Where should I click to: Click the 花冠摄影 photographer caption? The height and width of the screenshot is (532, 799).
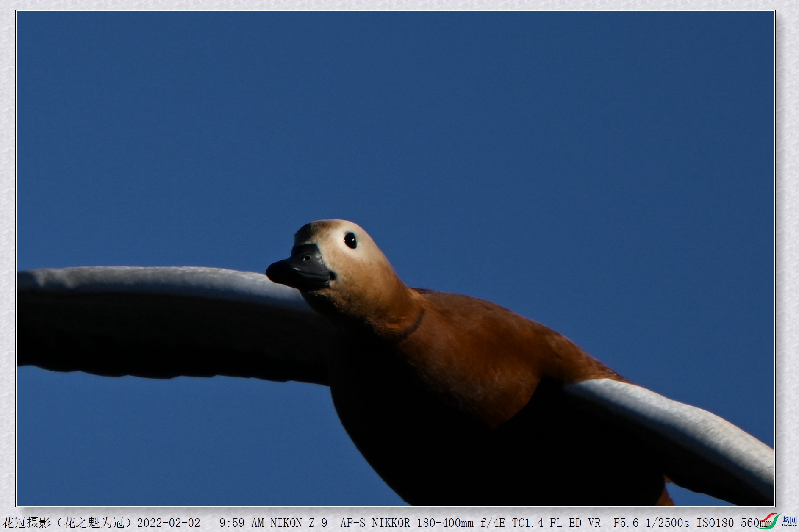click(x=27, y=523)
